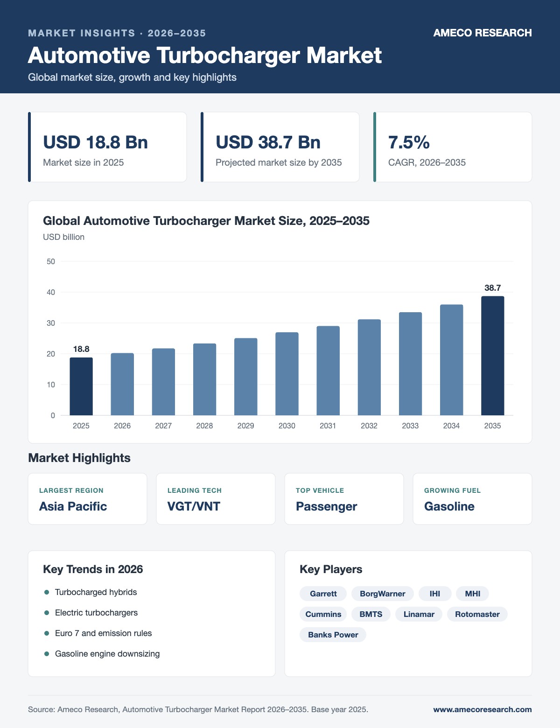The height and width of the screenshot is (728, 560).
Task: Click 'Euro 7 and emission rules' item
Action: point(103,633)
